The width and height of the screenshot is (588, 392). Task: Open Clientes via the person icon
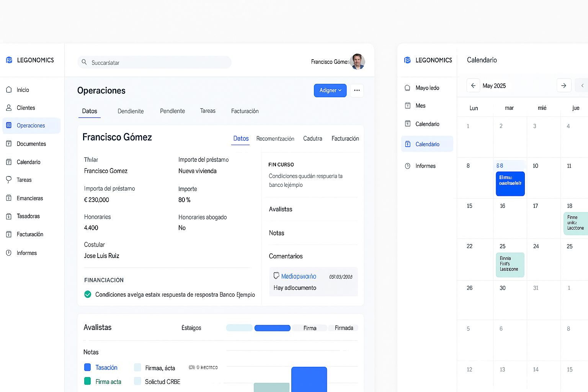[x=9, y=108]
